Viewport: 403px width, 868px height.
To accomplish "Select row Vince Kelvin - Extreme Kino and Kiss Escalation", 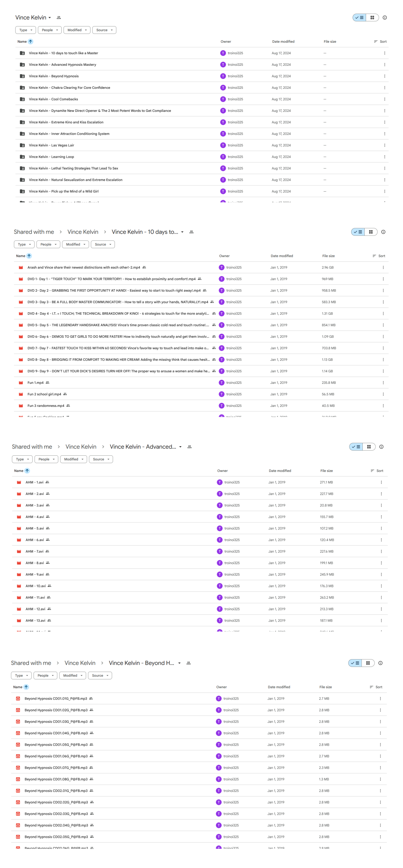I will (202, 122).
